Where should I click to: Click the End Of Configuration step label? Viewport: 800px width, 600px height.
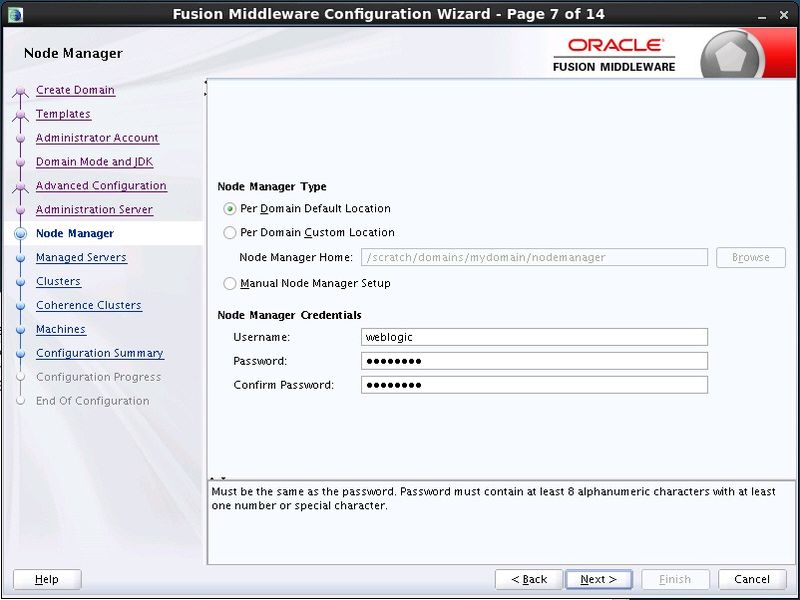coord(92,401)
